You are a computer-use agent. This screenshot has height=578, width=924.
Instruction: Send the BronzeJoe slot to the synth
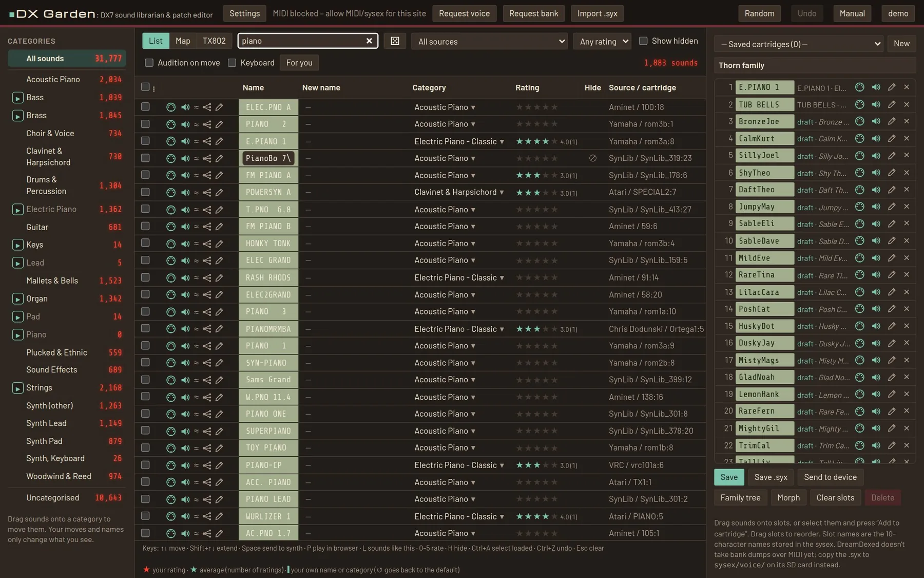pyautogui.click(x=859, y=122)
